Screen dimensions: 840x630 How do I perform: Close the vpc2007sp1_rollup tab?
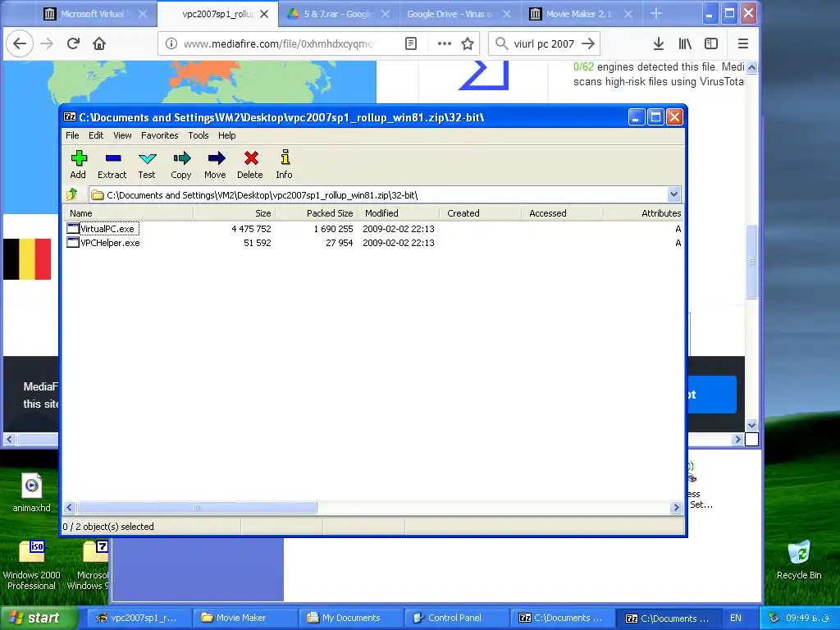click(264, 15)
